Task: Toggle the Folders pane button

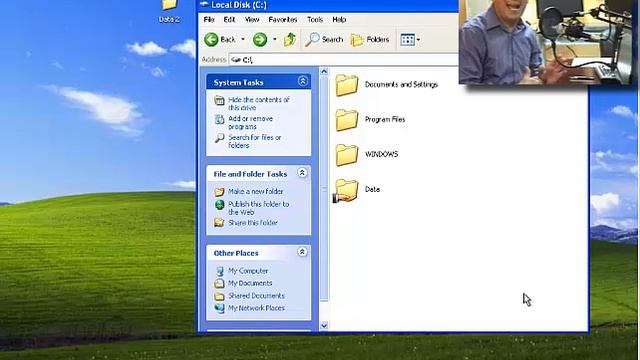Action: [x=370, y=40]
